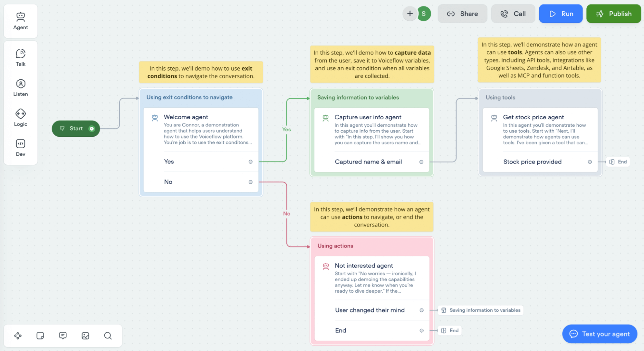Screen dimensions: 644x351
Task: Select the Talk category in the sidebar
Action: point(20,57)
